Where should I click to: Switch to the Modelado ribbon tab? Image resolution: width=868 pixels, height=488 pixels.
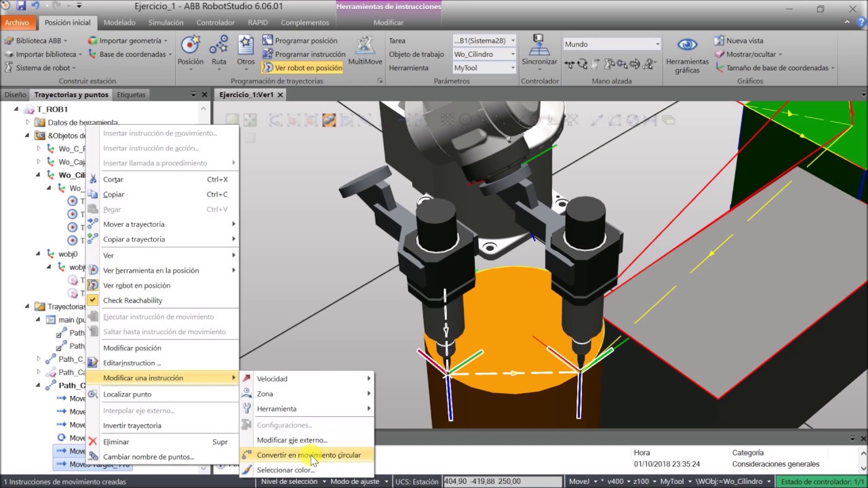point(119,22)
